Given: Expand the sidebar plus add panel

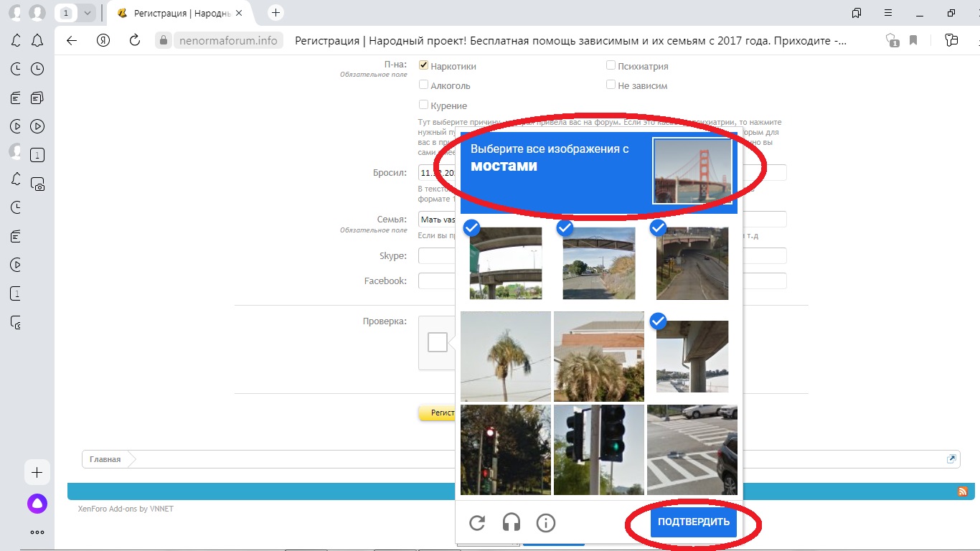Looking at the screenshot, I should point(37,472).
